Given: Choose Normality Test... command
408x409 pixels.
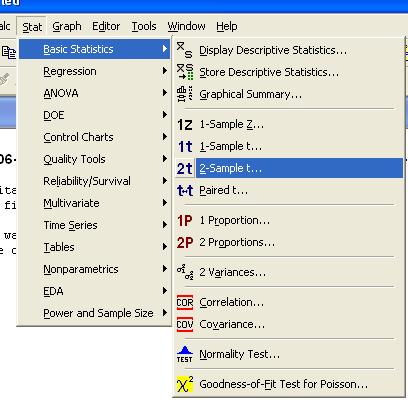Looking at the screenshot, I should coord(289,354).
